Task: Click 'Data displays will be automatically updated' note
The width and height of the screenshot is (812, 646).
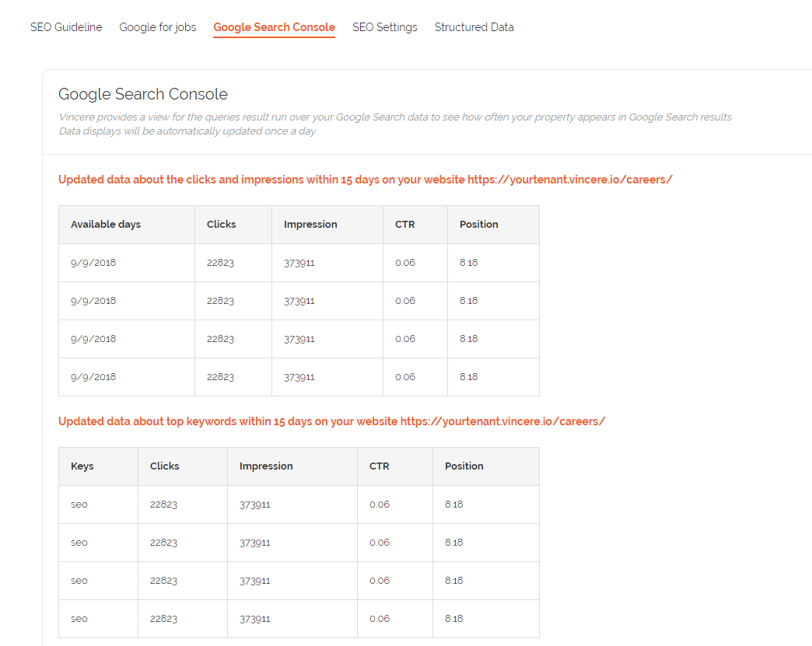Action: point(187,131)
